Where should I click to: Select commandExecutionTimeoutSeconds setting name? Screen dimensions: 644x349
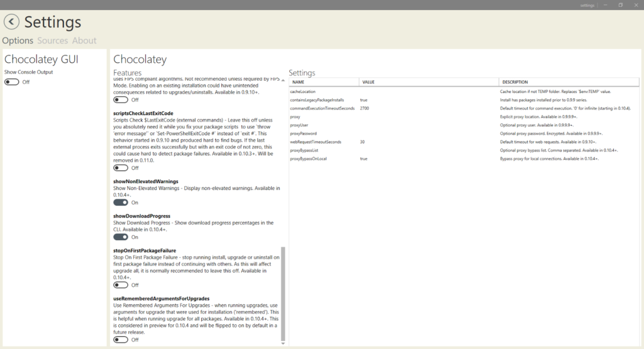coord(323,108)
